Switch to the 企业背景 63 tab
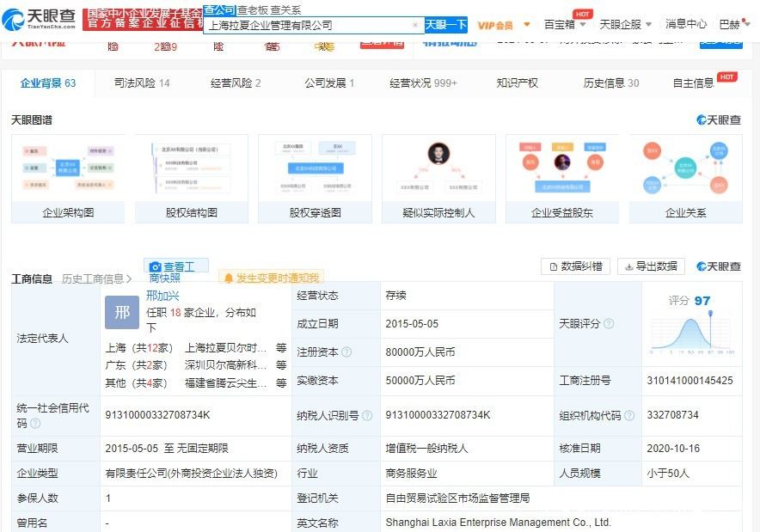This screenshot has height=532, width=760. click(48, 83)
